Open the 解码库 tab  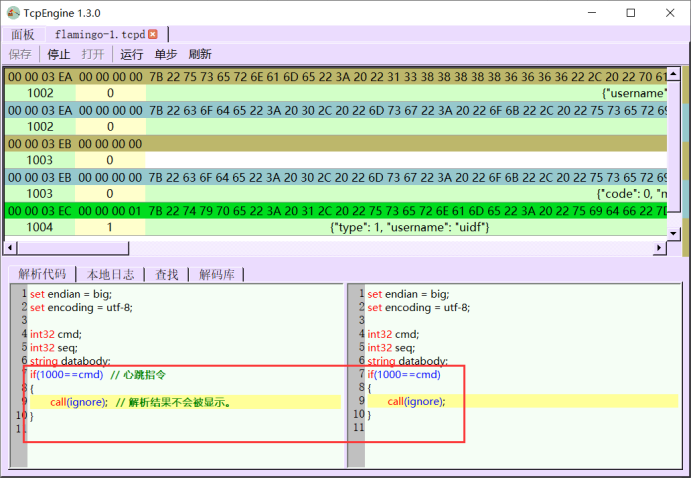[217, 275]
